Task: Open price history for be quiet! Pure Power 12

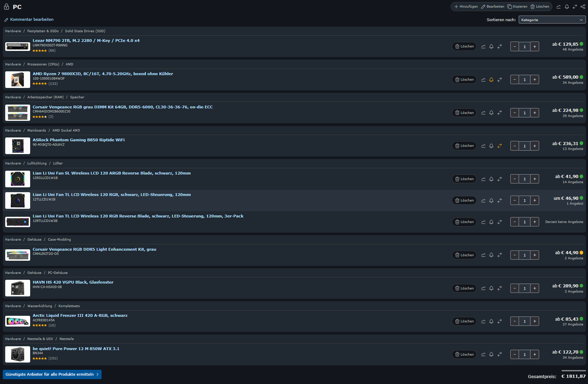Action: click(x=483, y=355)
